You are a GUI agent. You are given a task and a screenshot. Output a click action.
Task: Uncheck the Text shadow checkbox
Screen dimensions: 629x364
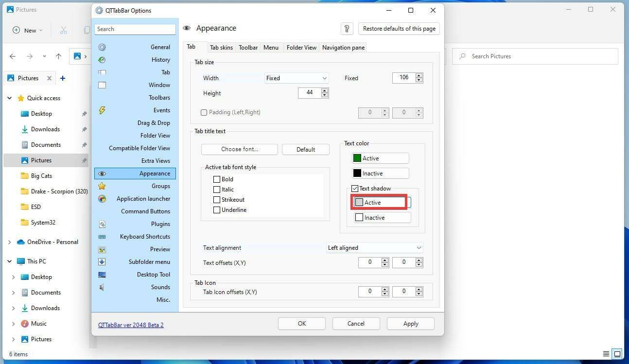[355, 189]
